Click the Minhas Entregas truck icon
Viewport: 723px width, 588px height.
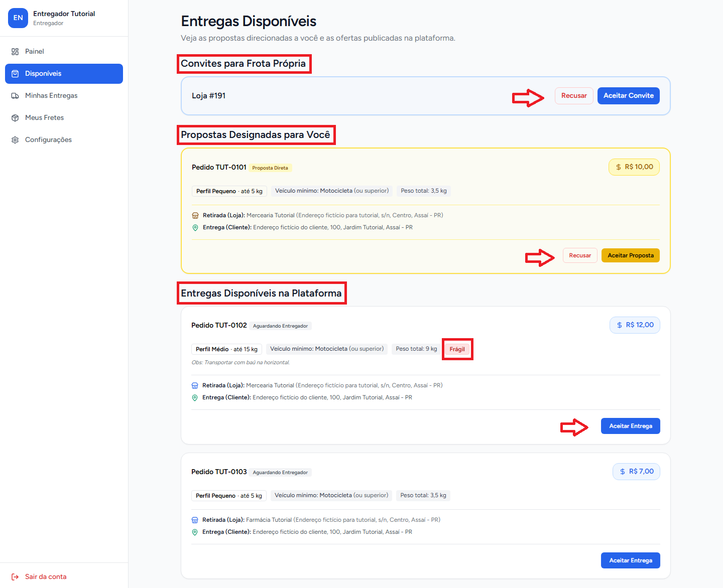point(15,96)
